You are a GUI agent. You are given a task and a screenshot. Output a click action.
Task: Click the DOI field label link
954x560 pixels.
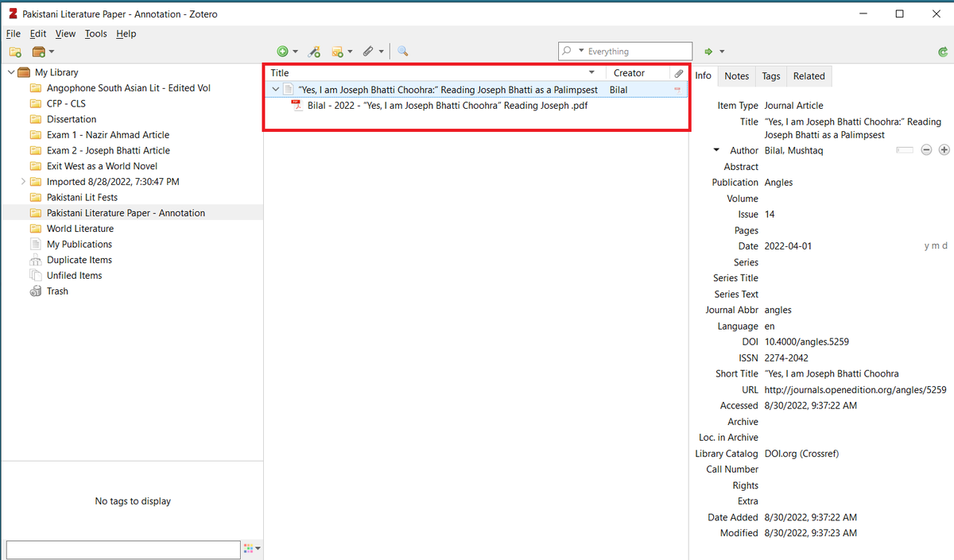[750, 342]
